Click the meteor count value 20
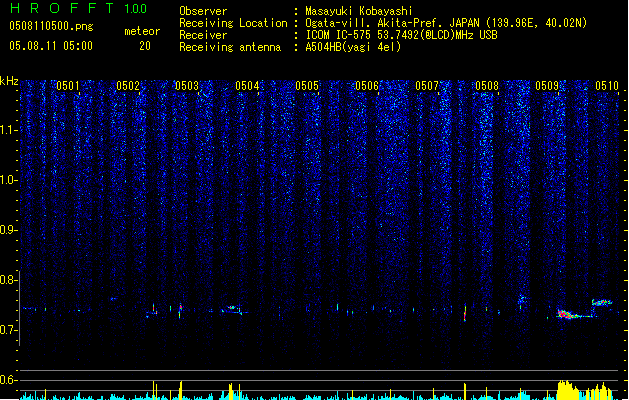Viewport: 629px width, 400px height. [x=145, y=46]
